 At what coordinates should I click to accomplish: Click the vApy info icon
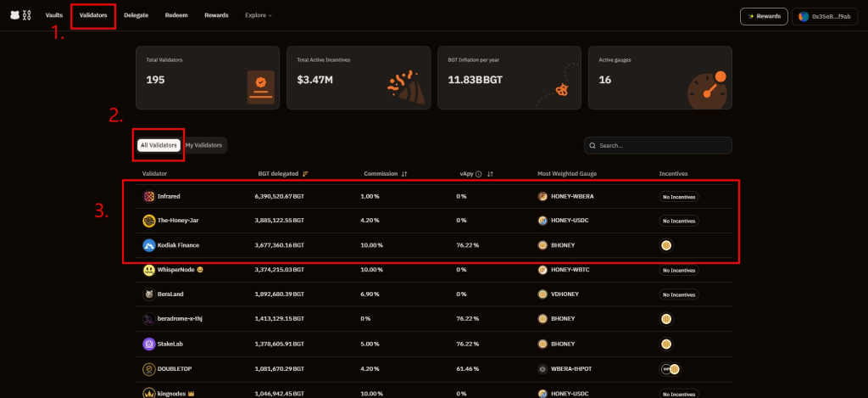(x=478, y=174)
